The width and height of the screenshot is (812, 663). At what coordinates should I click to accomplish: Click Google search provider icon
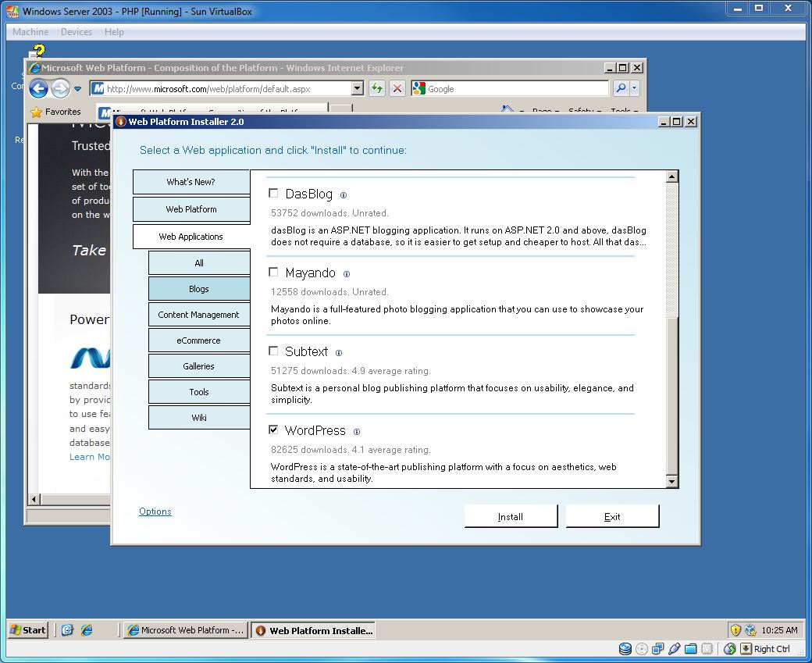418,88
